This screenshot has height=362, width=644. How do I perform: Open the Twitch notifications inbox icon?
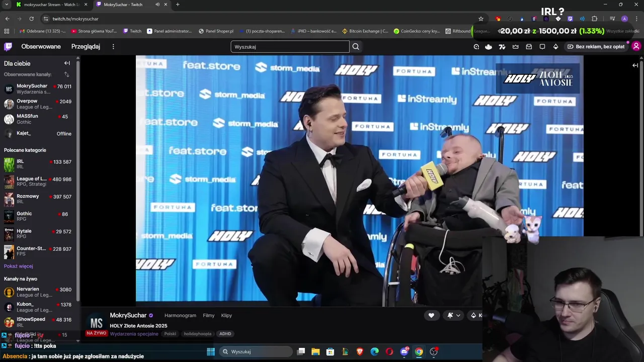529,47
